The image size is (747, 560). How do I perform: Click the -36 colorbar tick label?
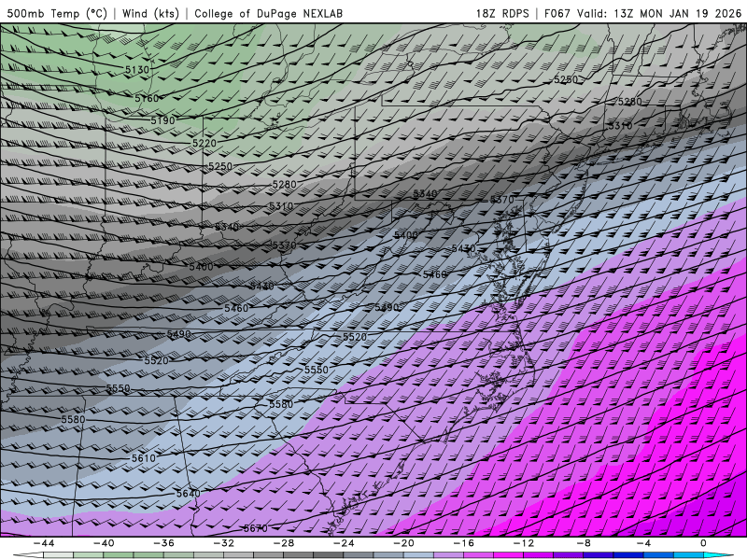pyautogui.click(x=164, y=543)
